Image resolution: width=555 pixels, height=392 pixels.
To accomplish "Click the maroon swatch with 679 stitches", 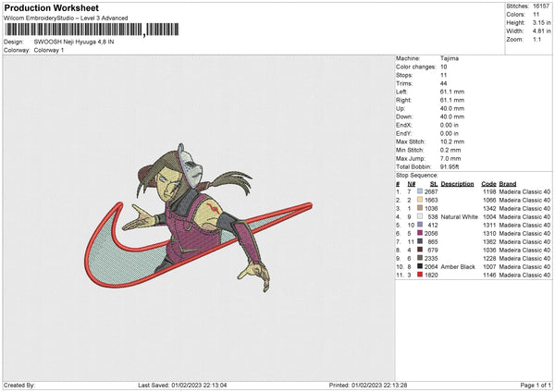I will tap(420, 250).
